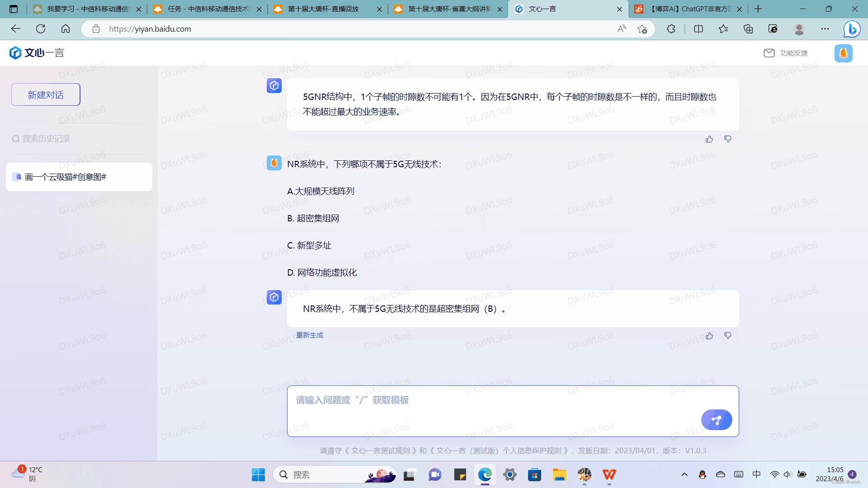The height and width of the screenshot is (488, 868).
Task: Open the Wi-Fi network tray icon
Action: tap(774, 474)
